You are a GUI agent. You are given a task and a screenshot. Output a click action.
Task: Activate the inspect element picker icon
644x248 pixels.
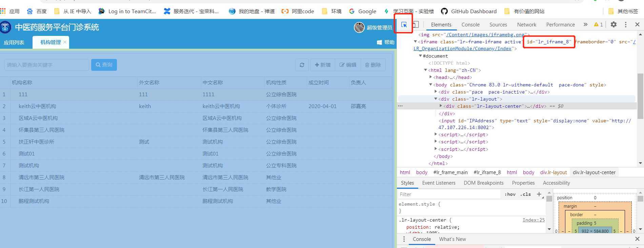404,25
